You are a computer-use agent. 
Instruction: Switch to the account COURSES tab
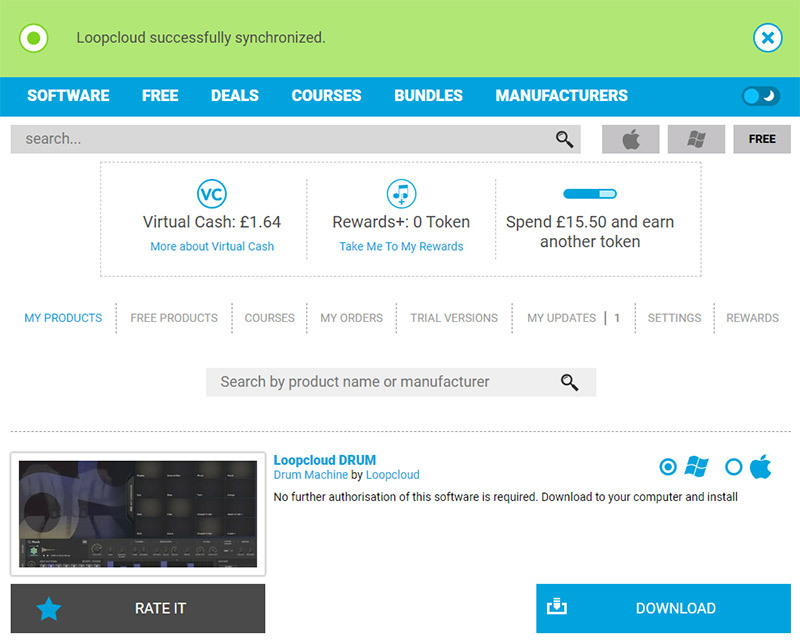(x=269, y=318)
